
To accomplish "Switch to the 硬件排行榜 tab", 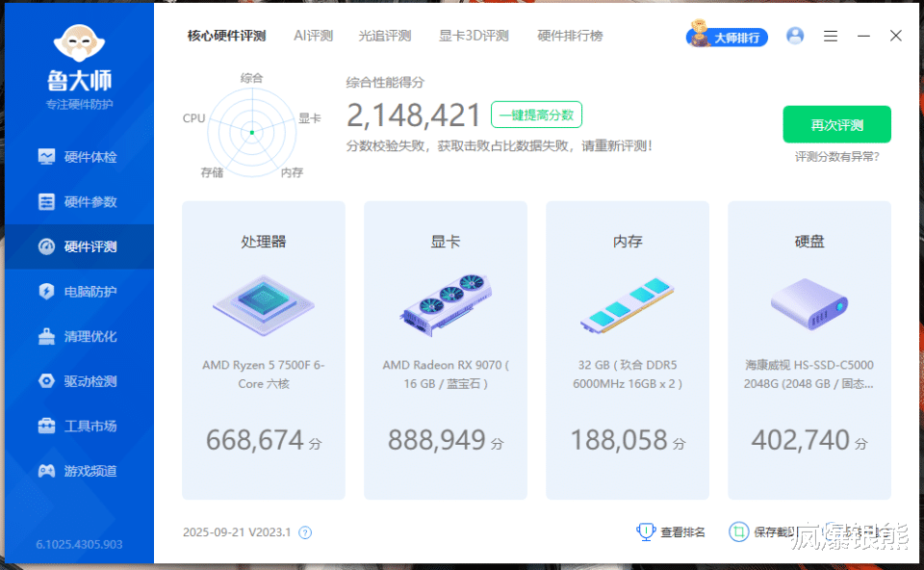I will click(x=570, y=36).
